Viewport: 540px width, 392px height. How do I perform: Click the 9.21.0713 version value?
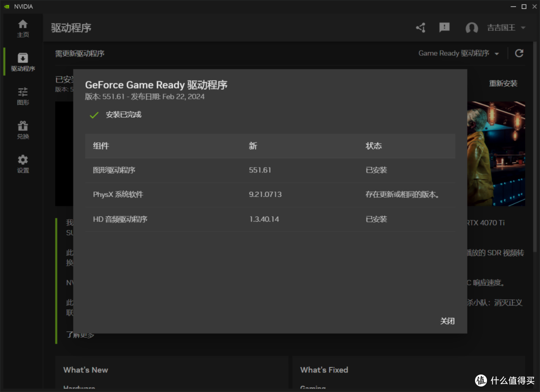point(265,194)
